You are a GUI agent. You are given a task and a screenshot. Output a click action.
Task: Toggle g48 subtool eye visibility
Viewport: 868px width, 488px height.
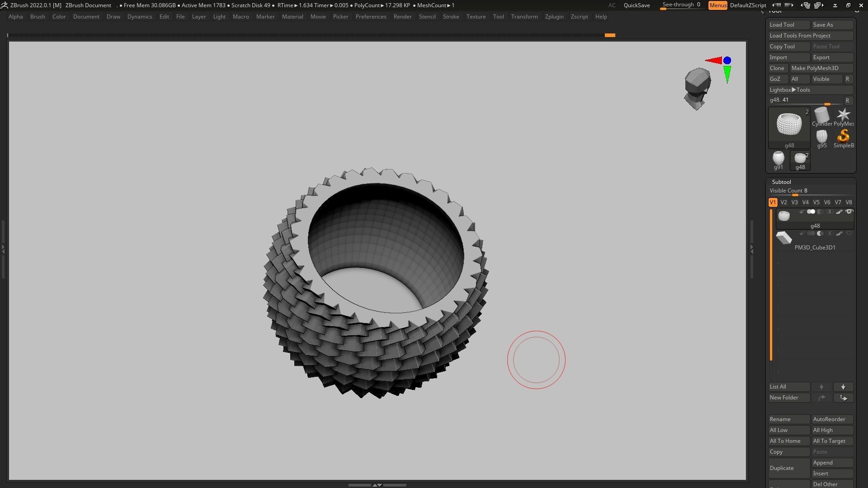[x=849, y=212]
